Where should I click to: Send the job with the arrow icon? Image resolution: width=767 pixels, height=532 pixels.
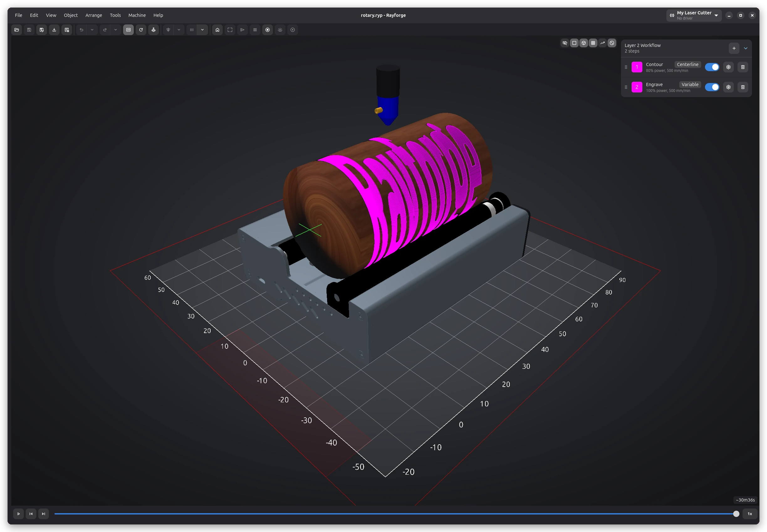pos(242,30)
